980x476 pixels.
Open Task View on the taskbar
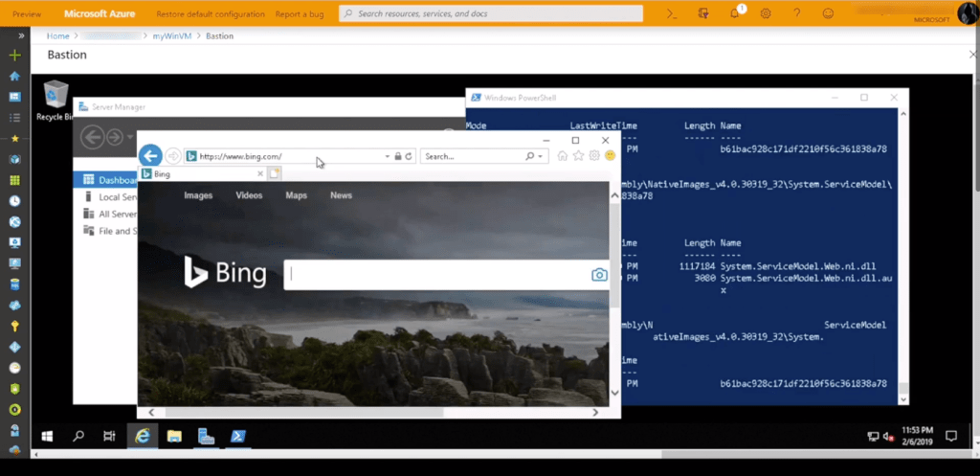109,436
